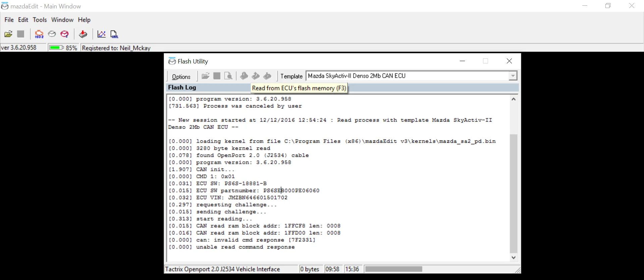Expand the Template dropdown arrow
Screen dimensions: 644x280
513,76
